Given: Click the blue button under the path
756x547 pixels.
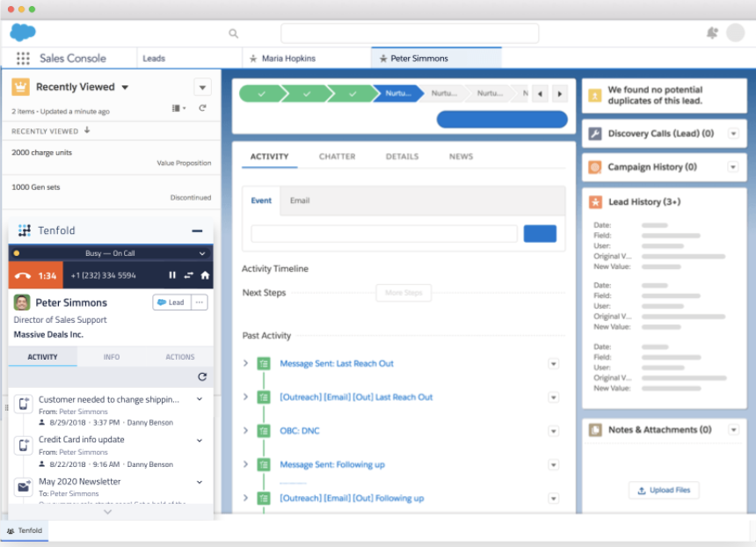Looking at the screenshot, I should point(502,120).
